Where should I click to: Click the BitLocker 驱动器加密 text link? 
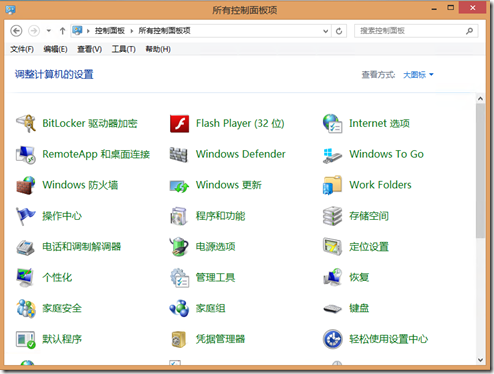tap(90, 124)
